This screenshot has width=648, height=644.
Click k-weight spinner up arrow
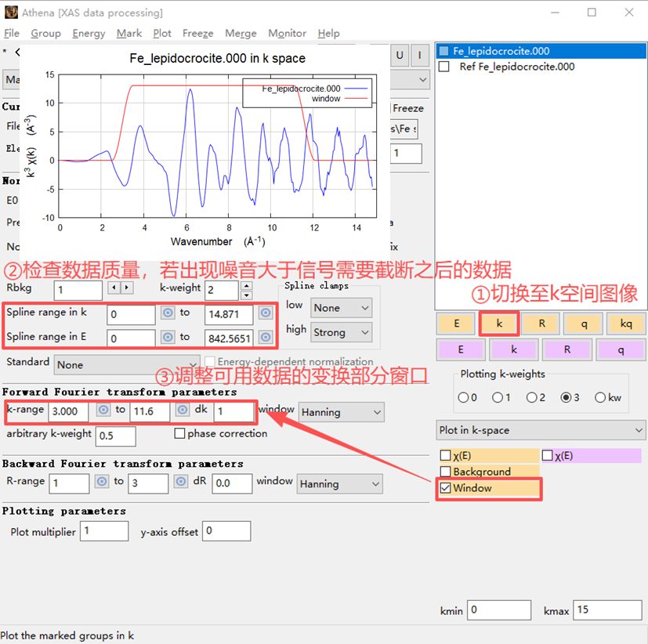coord(246,286)
